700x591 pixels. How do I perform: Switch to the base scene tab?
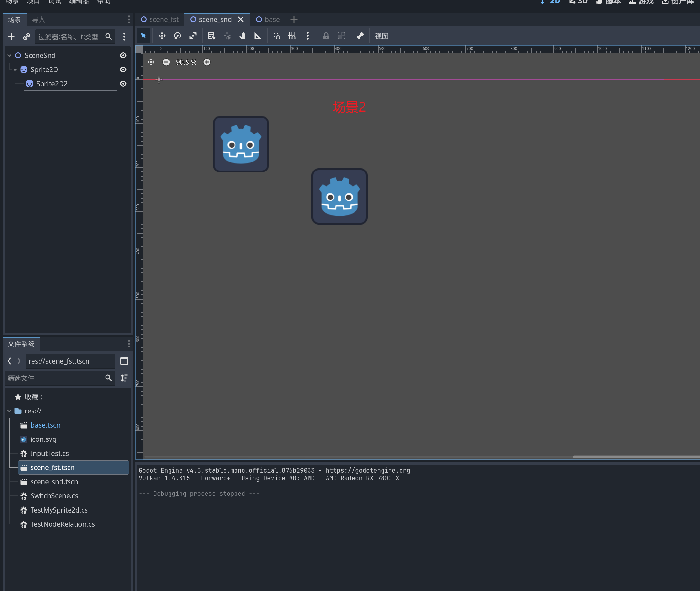click(268, 19)
